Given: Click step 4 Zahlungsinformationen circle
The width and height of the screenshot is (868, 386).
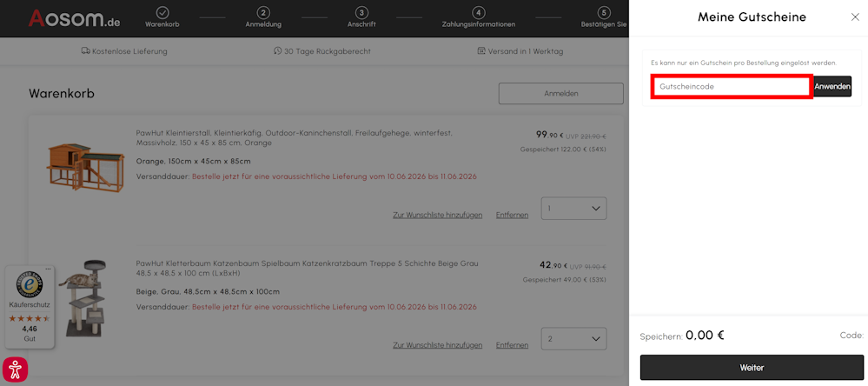Looking at the screenshot, I should pos(478,12).
